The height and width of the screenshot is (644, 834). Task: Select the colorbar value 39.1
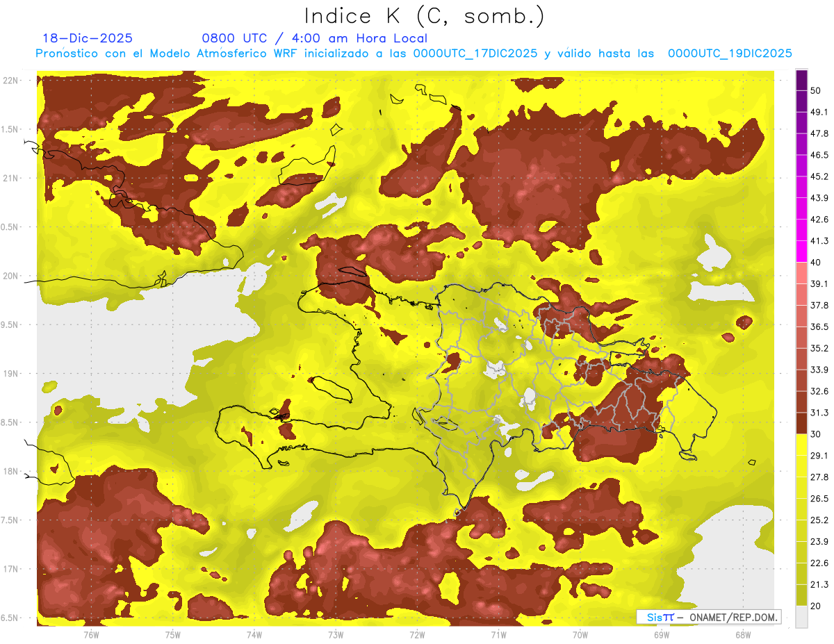(820, 283)
